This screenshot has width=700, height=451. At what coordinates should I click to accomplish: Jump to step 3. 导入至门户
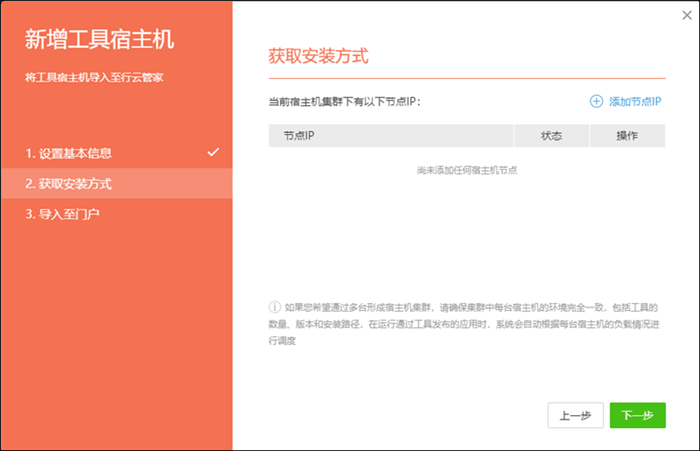point(62,214)
